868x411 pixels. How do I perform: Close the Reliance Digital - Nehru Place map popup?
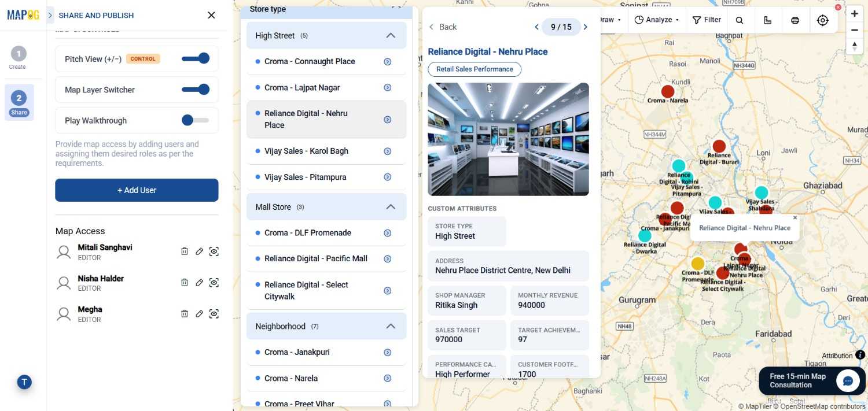[795, 218]
